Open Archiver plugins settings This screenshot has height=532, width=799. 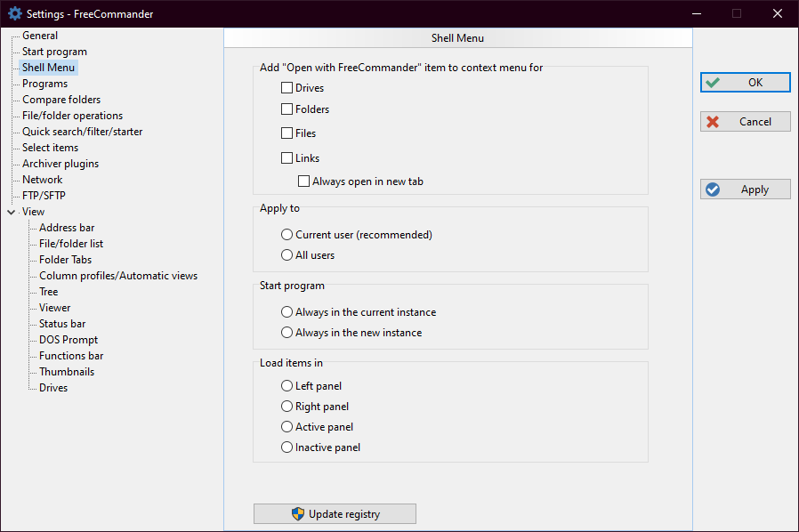click(61, 164)
